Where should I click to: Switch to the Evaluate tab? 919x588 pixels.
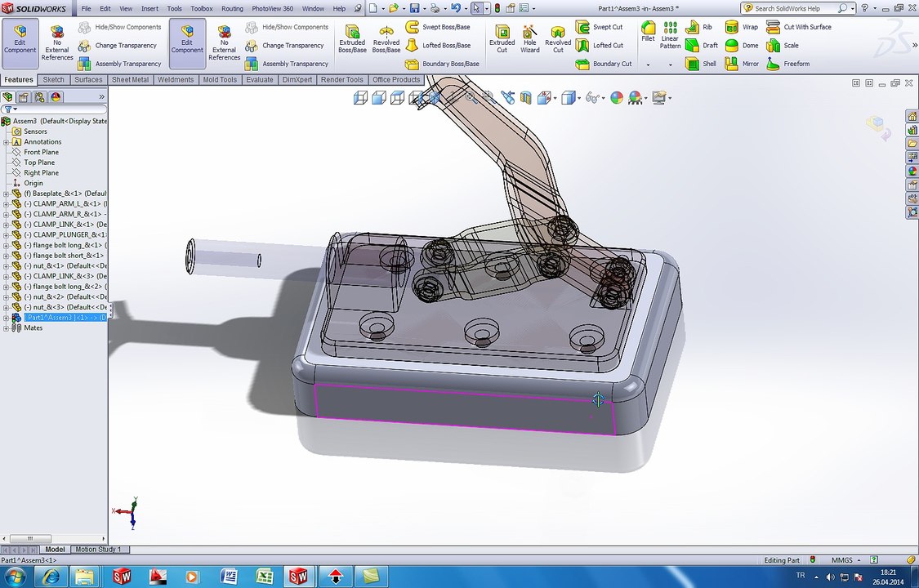259,80
